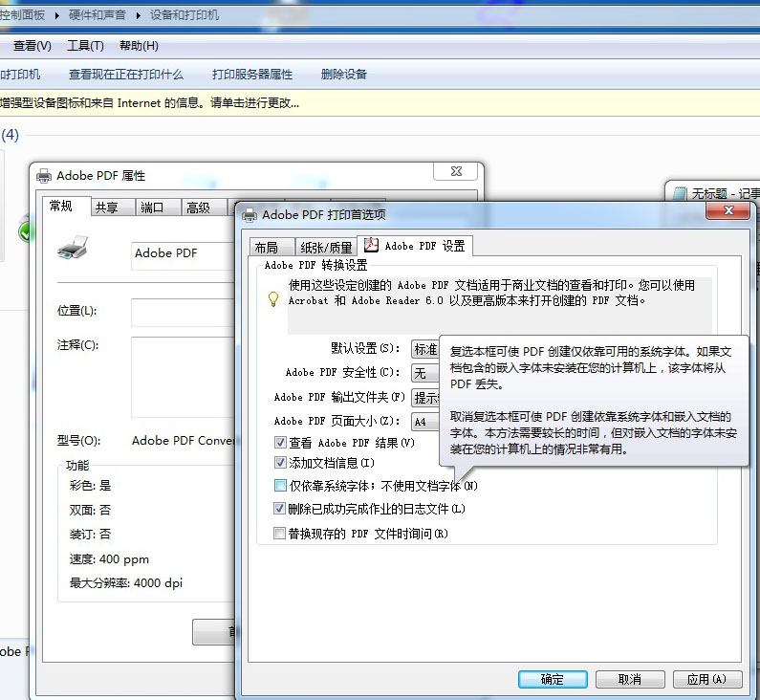Click the 速度: 400 ppm text
This screenshot has width=760, height=700.
[109, 558]
